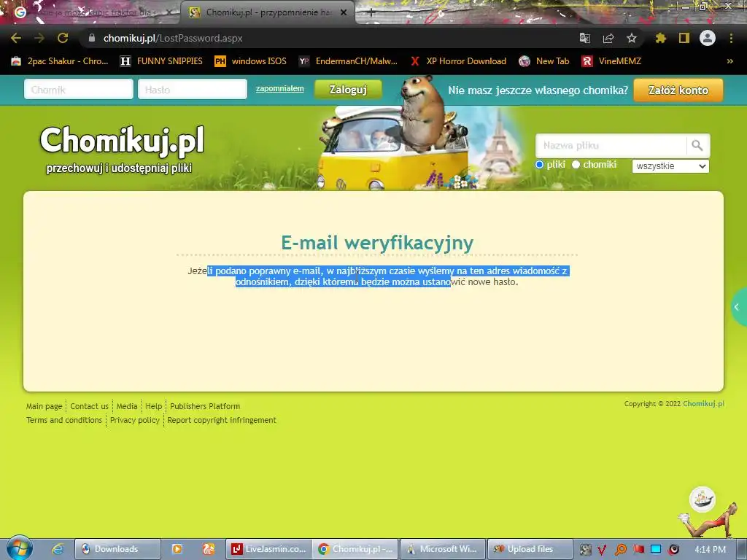Click the 4:14 PM taskbar clock
Image resolution: width=747 pixels, height=560 pixels.
click(x=710, y=550)
